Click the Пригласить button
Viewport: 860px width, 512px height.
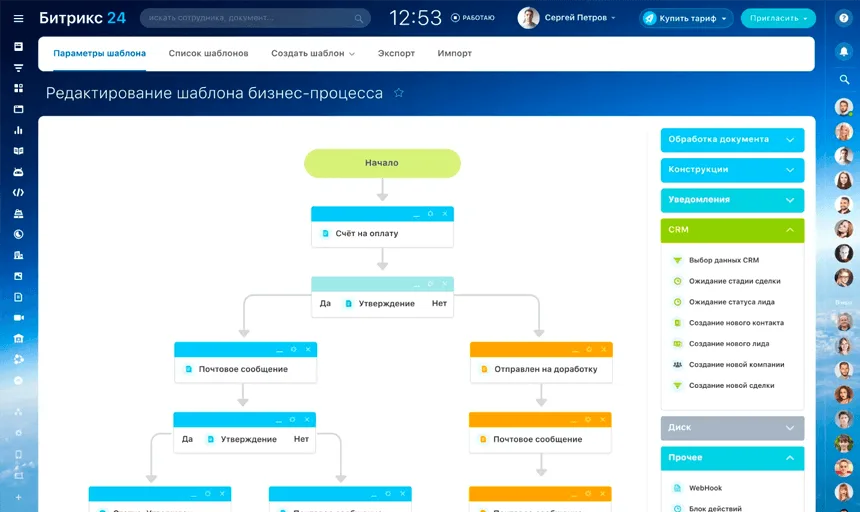[x=778, y=18]
